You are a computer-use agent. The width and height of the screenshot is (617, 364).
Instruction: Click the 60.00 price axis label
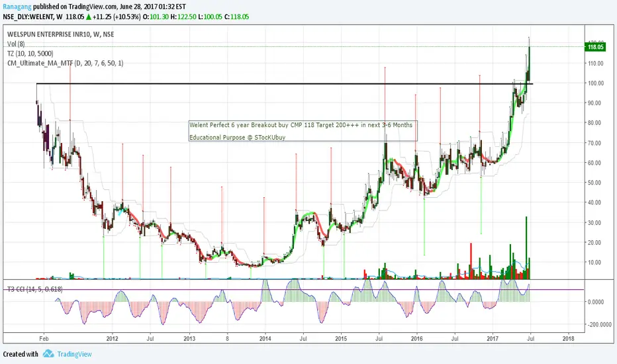594,163
